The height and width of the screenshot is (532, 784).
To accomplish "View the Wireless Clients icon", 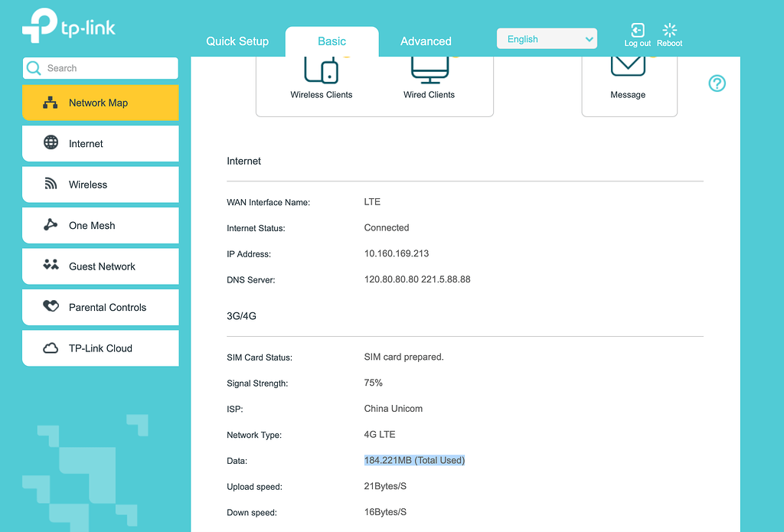I will coord(322,70).
